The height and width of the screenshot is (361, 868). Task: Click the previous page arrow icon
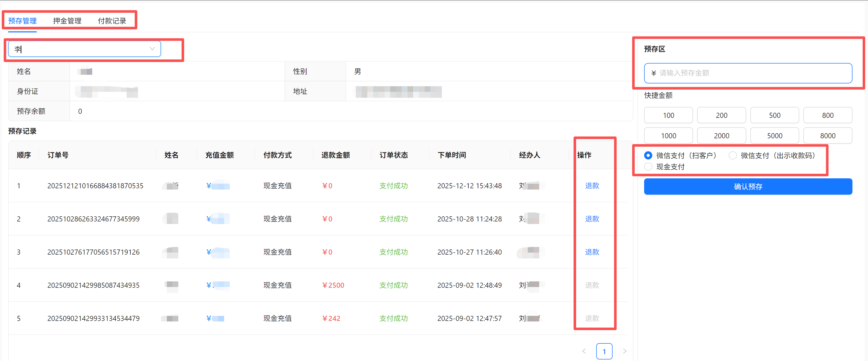click(x=584, y=351)
